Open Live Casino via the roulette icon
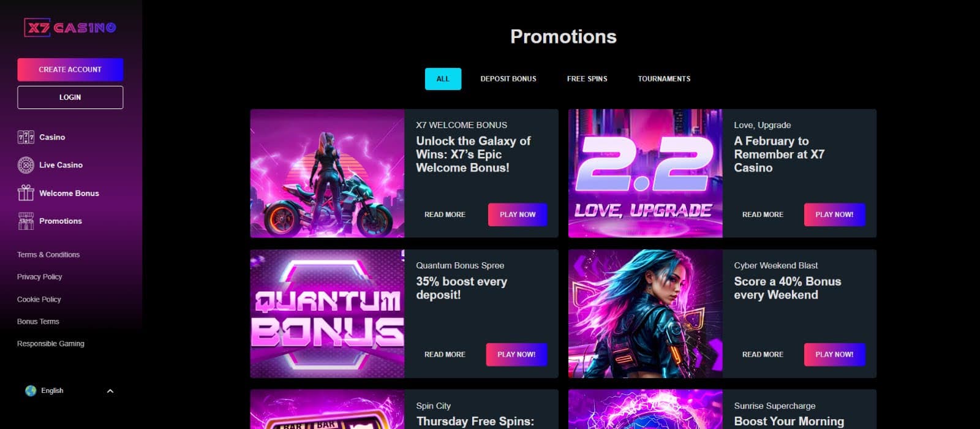 tap(26, 165)
